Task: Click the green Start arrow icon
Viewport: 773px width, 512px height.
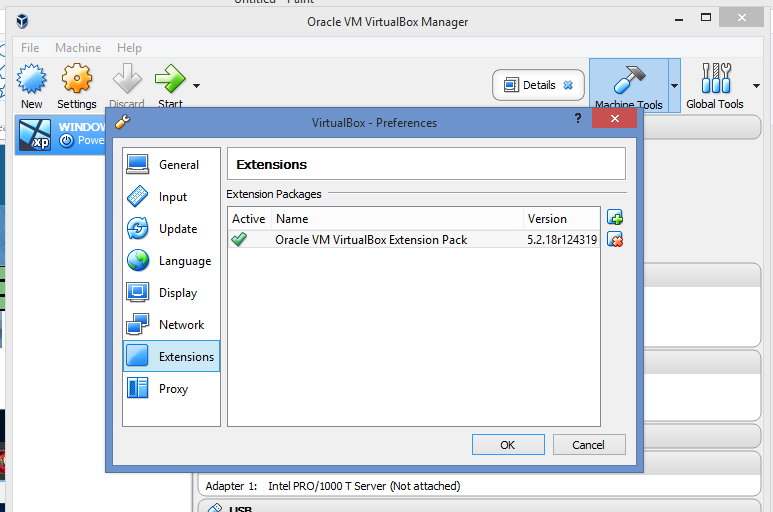Action: [170, 79]
